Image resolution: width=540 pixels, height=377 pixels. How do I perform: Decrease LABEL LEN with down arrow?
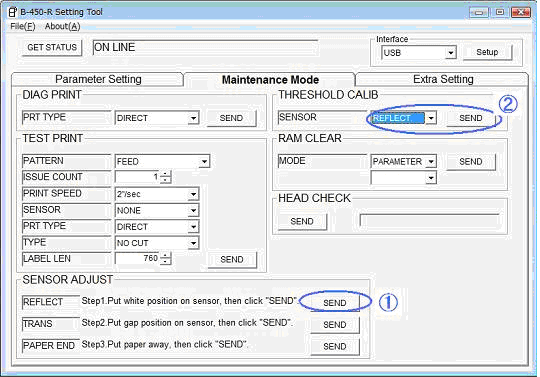[166, 261]
